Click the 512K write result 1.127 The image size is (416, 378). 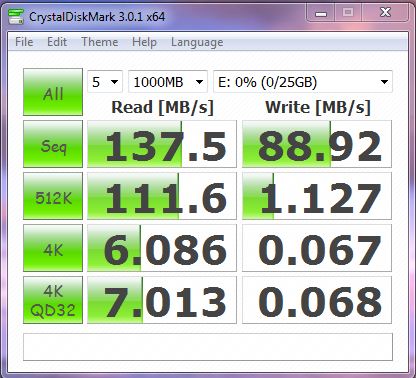coord(317,196)
